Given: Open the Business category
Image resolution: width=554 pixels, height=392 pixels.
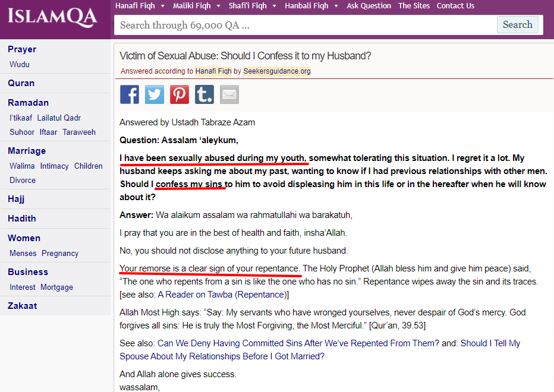Looking at the screenshot, I should [28, 272].
